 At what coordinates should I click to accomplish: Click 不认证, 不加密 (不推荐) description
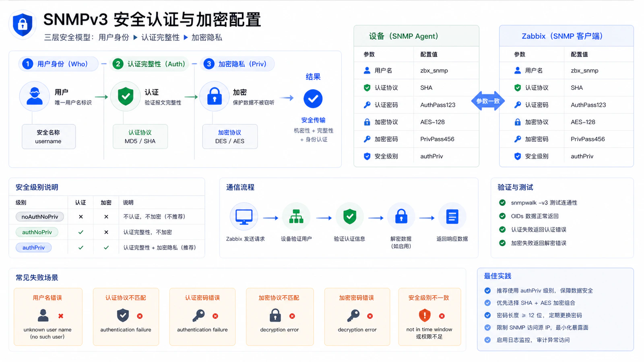(154, 217)
